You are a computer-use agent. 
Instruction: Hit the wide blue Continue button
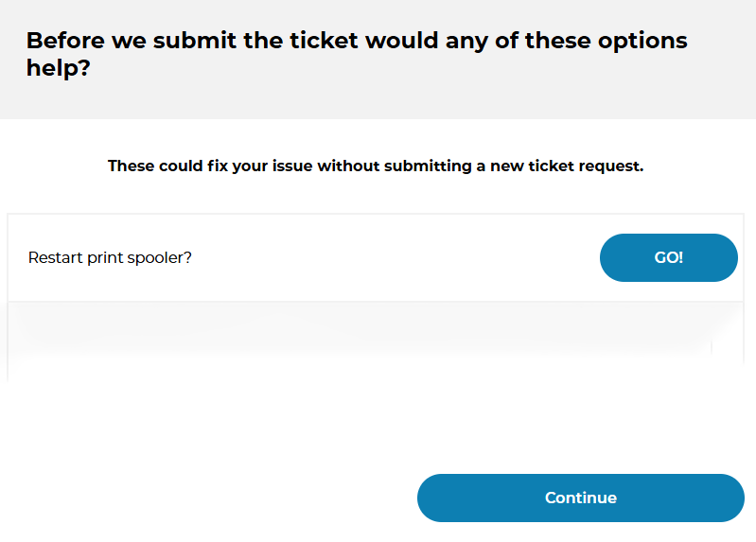pos(580,498)
